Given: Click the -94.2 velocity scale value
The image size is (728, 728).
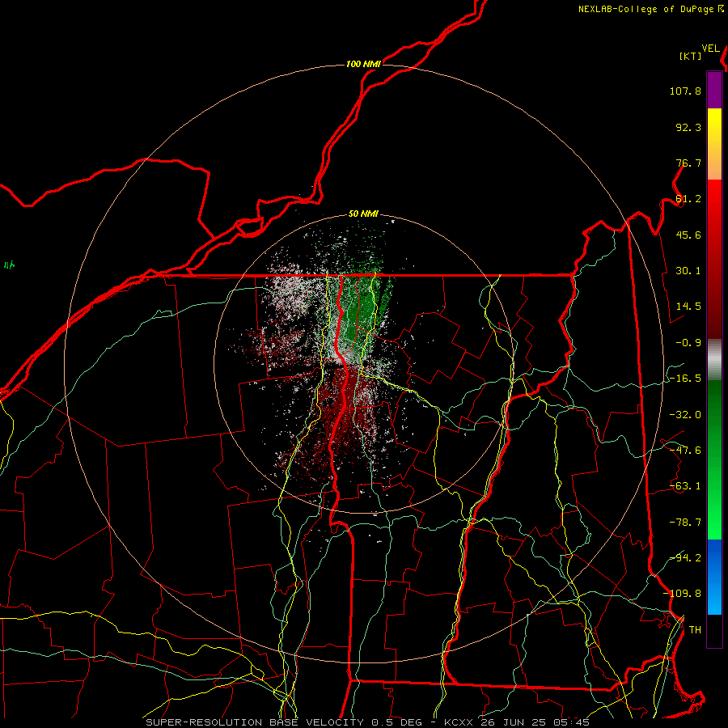Looking at the screenshot, I should [685, 558].
